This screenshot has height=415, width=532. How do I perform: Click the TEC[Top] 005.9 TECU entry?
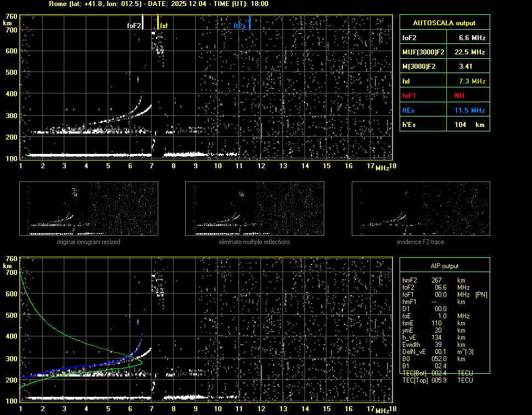(438, 380)
